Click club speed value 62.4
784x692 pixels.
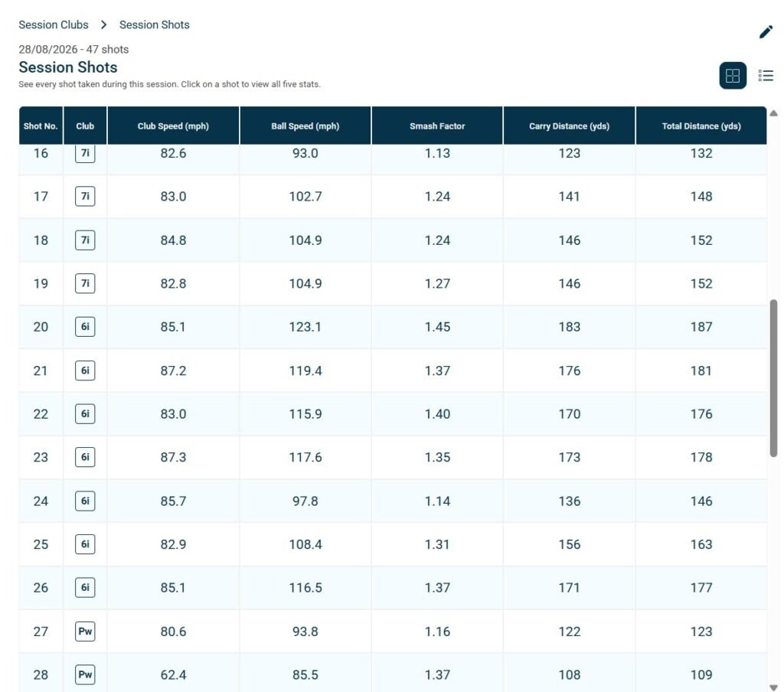(x=173, y=674)
